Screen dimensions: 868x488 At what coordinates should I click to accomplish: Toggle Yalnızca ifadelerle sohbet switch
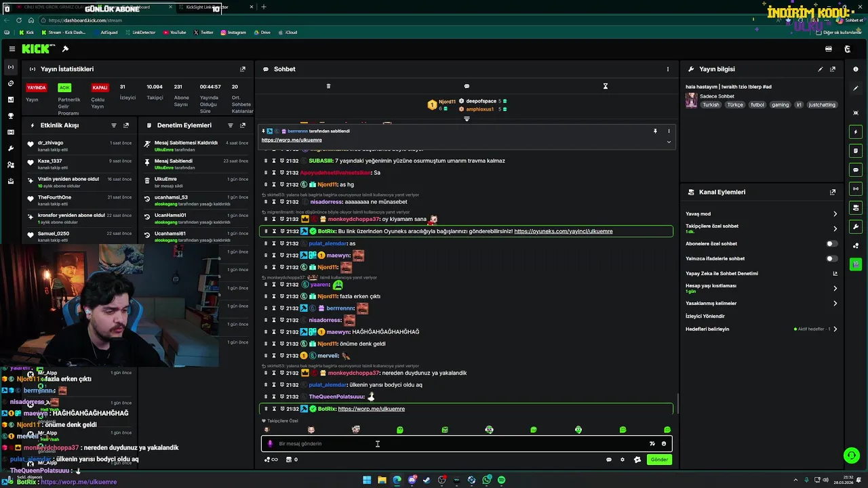tap(831, 258)
